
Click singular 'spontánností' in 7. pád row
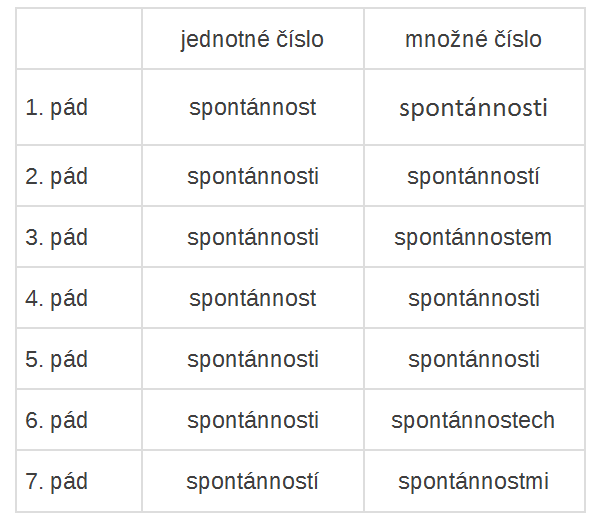coord(252,481)
